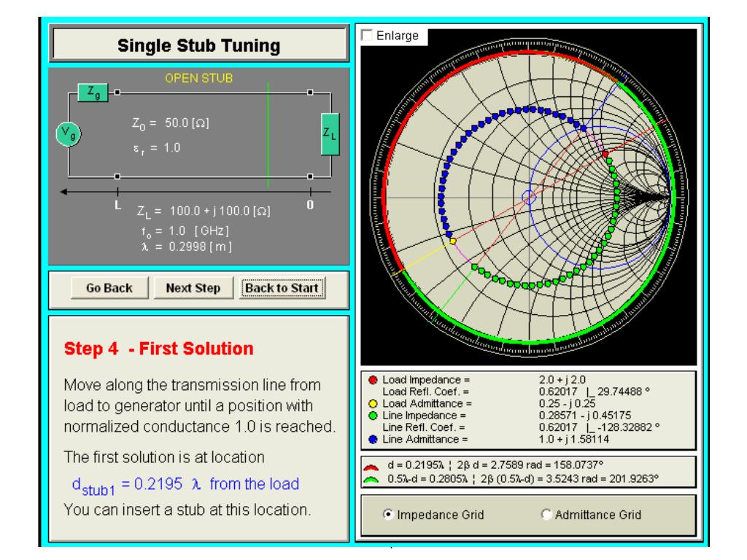
Task: Enable the Enlarge checkbox
Action: pos(367,35)
